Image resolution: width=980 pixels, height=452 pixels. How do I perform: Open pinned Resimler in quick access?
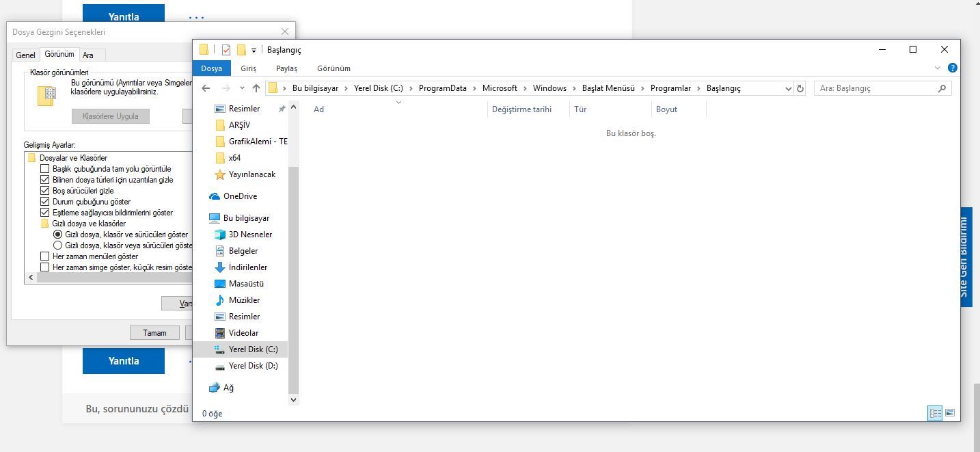pyautogui.click(x=244, y=109)
